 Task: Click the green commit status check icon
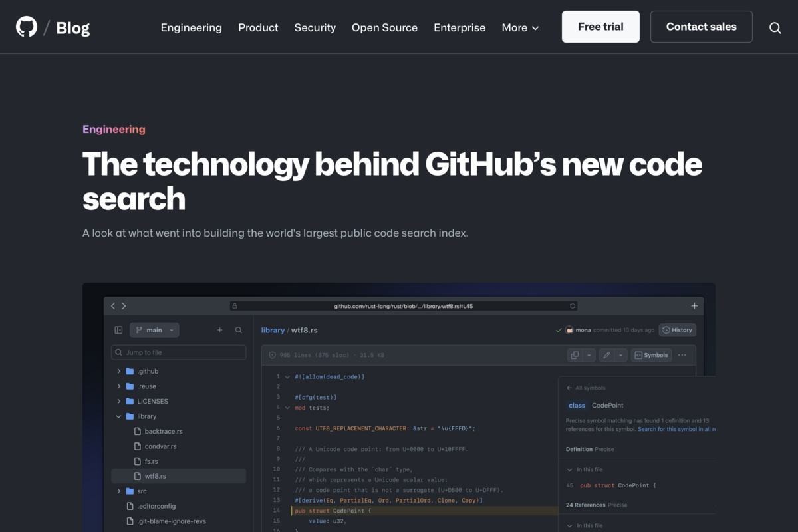(x=559, y=330)
